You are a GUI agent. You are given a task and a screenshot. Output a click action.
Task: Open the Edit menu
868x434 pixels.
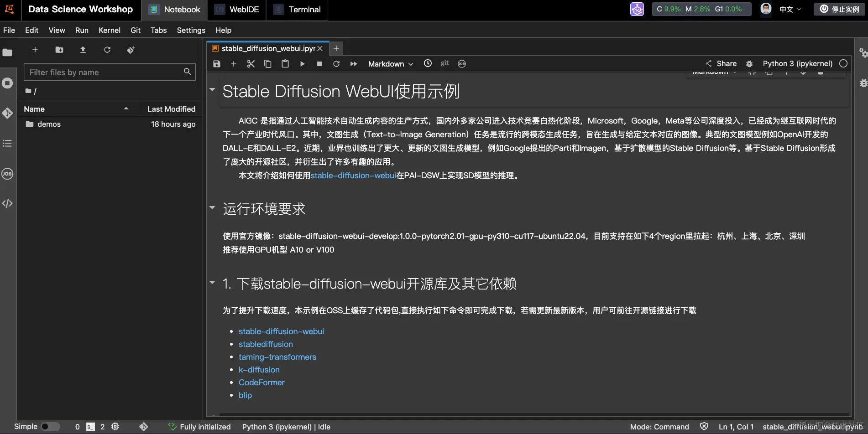point(31,30)
